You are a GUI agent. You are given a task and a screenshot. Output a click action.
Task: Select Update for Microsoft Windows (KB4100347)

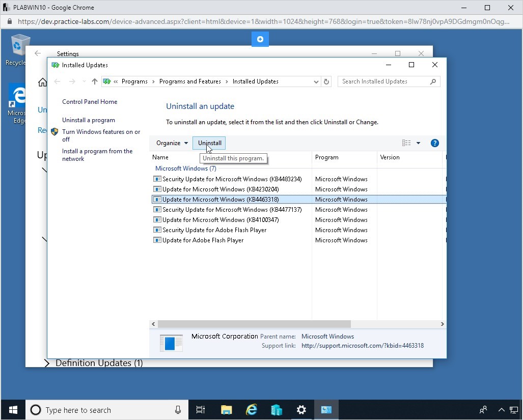tap(221, 219)
